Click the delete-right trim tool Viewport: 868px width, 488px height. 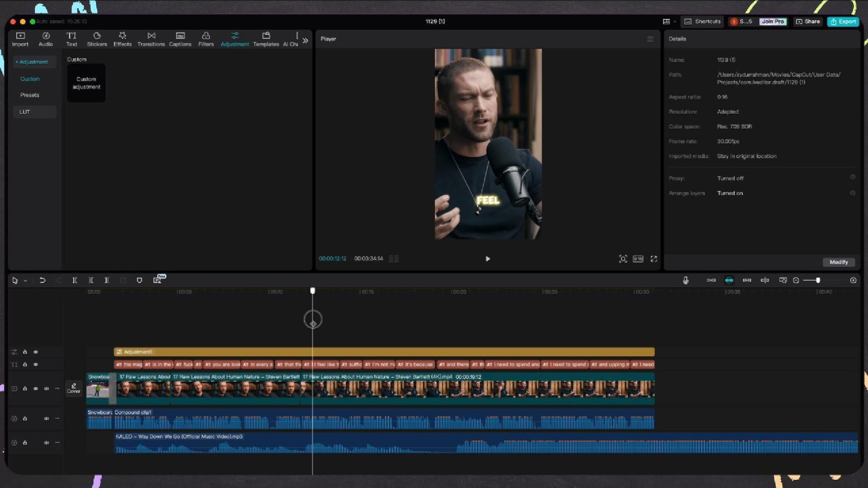pos(107,281)
